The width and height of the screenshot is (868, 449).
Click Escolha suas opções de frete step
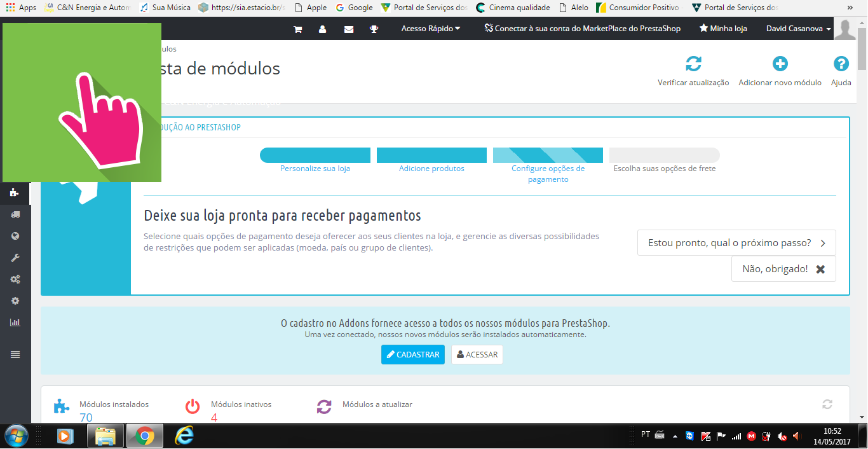pyautogui.click(x=665, y=169)
